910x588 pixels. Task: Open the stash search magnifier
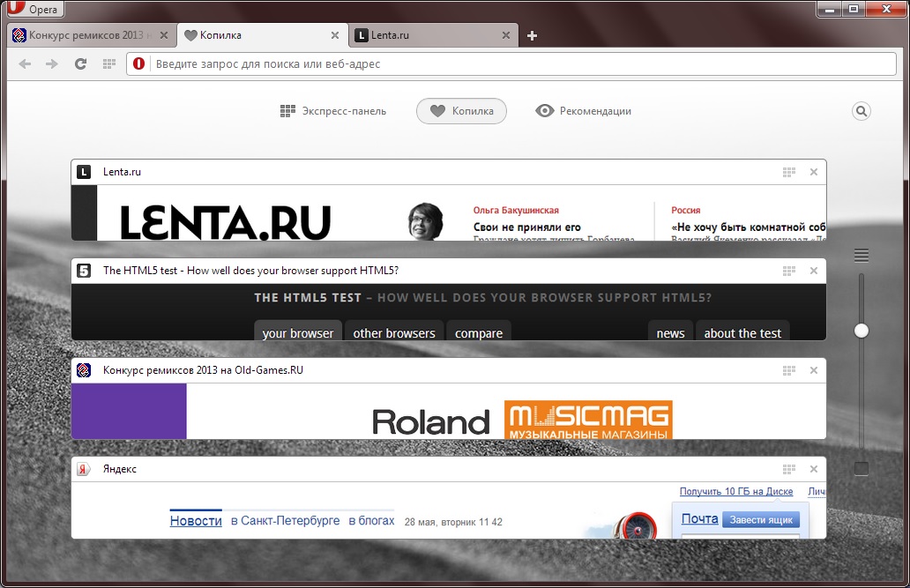[x=862, y=111]
